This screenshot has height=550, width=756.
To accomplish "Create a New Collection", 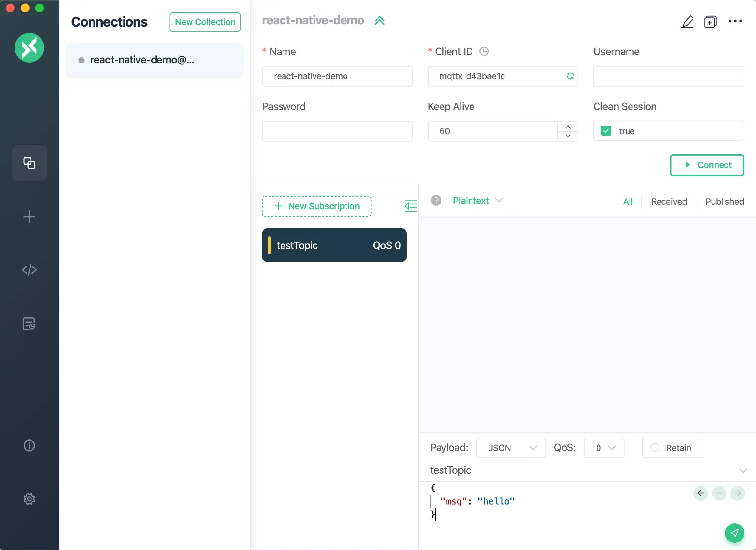I will click(205, 22).
